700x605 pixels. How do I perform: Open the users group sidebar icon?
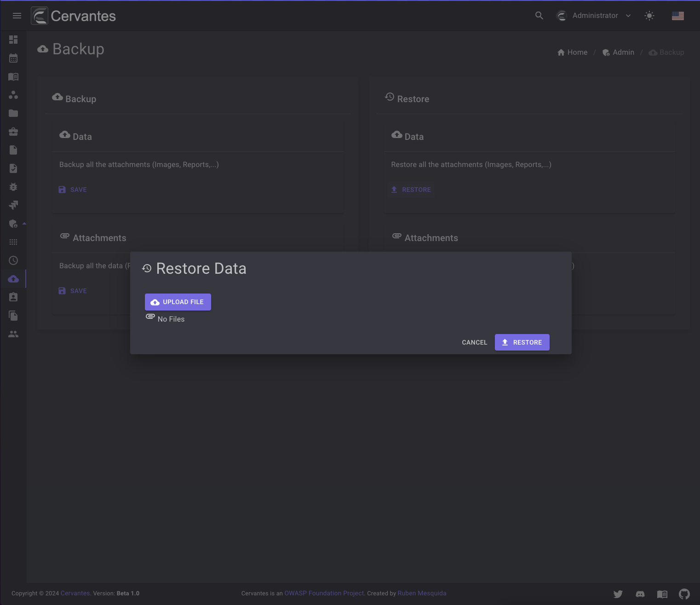(13, 334)
